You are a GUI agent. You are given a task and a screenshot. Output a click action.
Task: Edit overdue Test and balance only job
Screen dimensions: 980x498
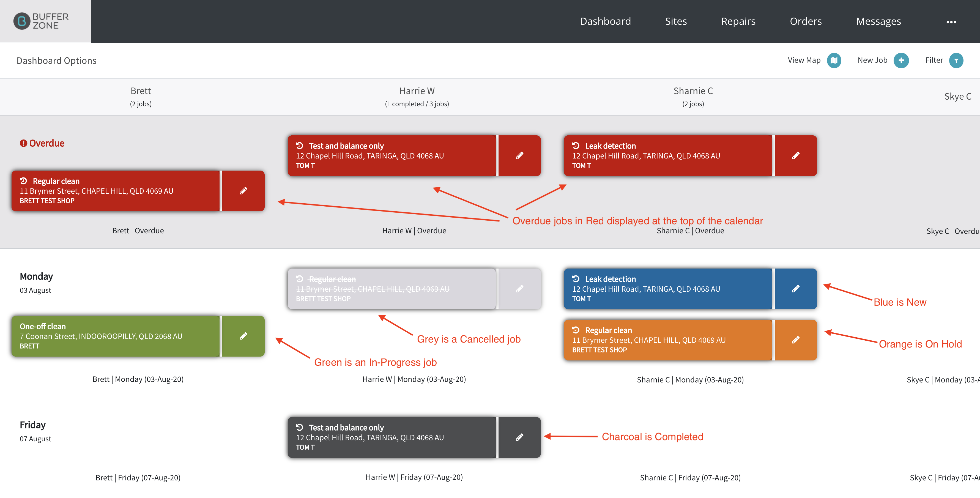click(x=519, y=156)
